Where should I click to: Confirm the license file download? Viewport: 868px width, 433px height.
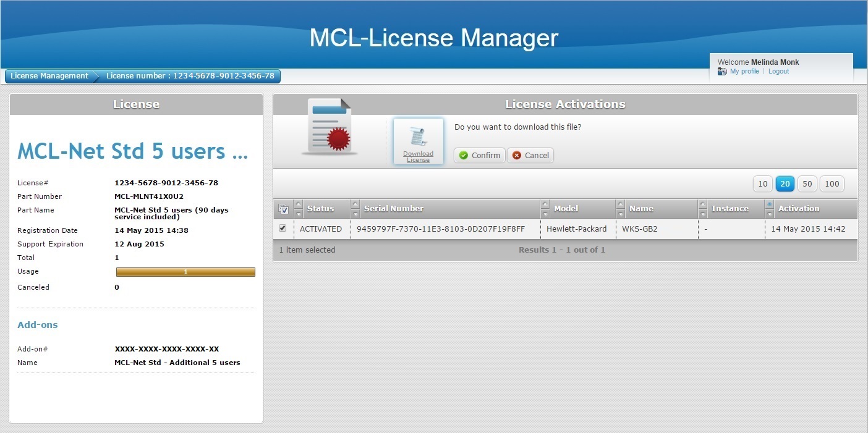point(480,156)
